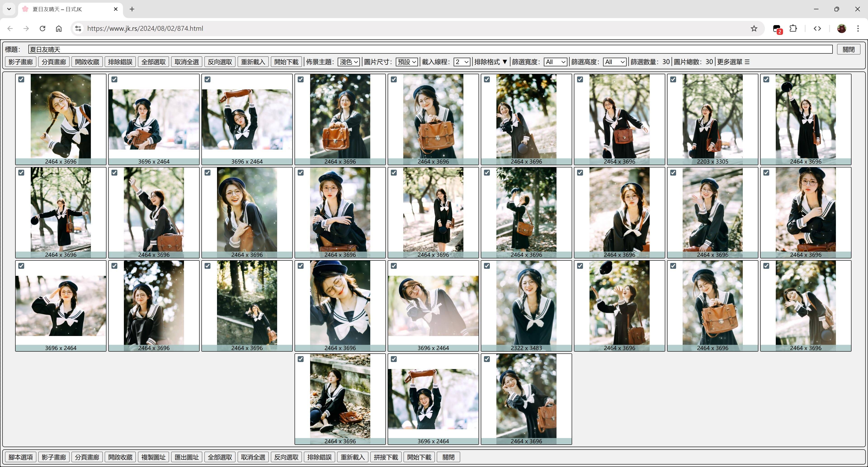Uncheck the checkbox on the 2322 x 3483 image
Screen dimensions: 868x467
click(487, 266)
